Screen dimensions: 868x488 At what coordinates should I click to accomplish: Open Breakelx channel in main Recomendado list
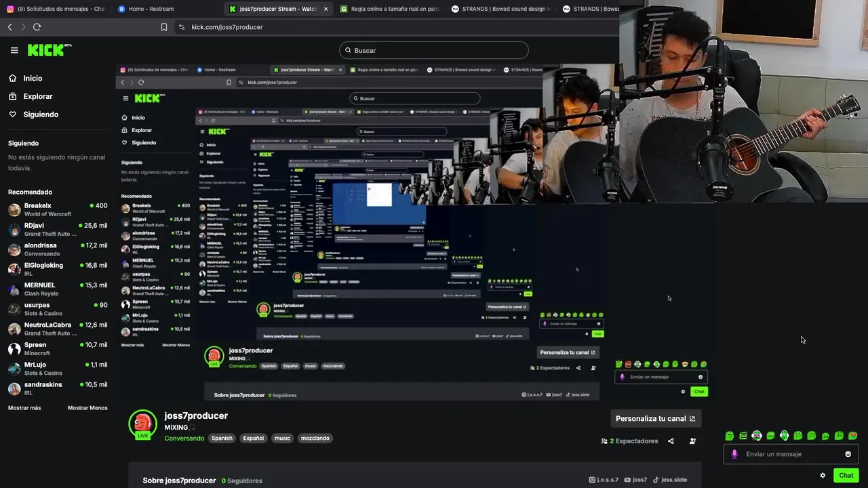tap(58, 209)
